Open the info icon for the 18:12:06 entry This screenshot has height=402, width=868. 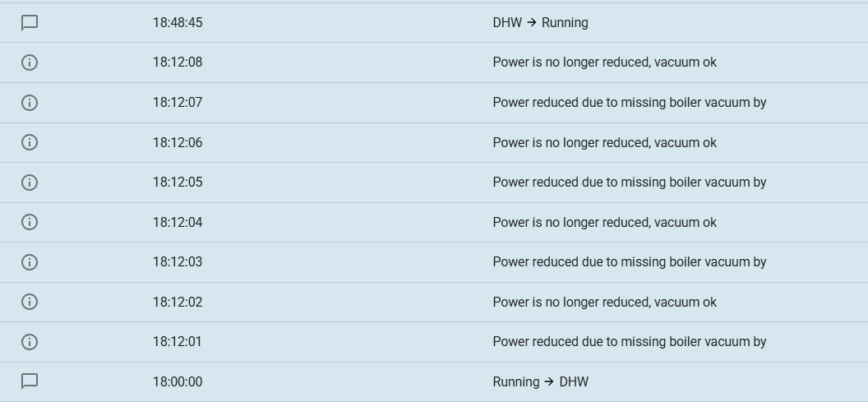click(30, 142)
